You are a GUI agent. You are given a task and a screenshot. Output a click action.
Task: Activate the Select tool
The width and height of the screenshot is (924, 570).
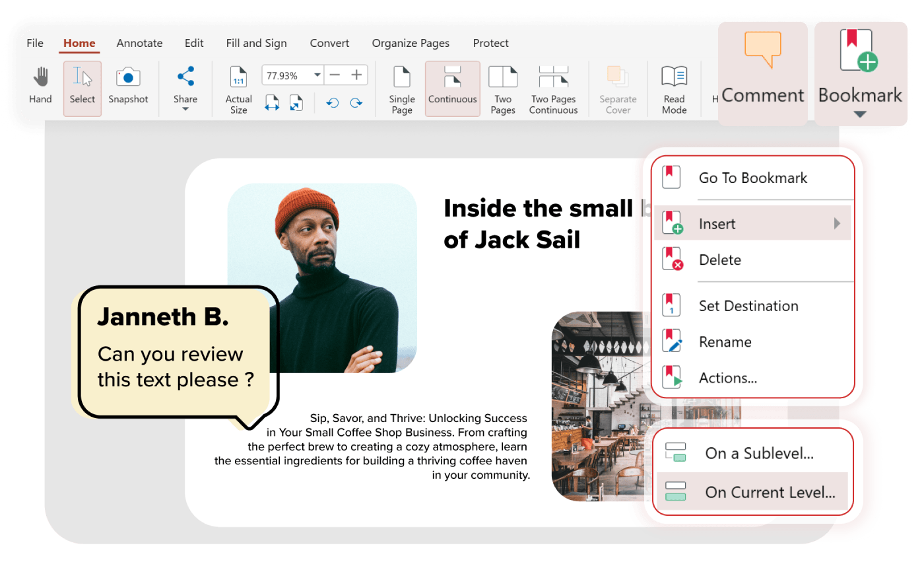(x=82, y=89)
